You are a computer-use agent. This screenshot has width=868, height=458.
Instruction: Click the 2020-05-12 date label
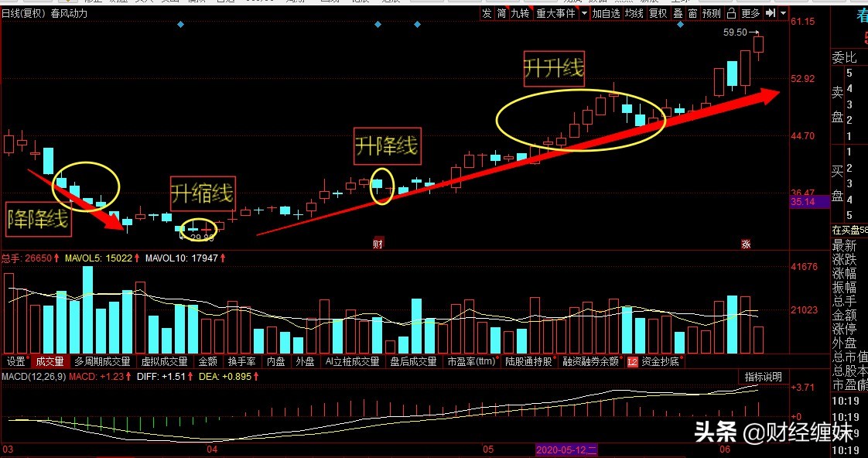566,449
